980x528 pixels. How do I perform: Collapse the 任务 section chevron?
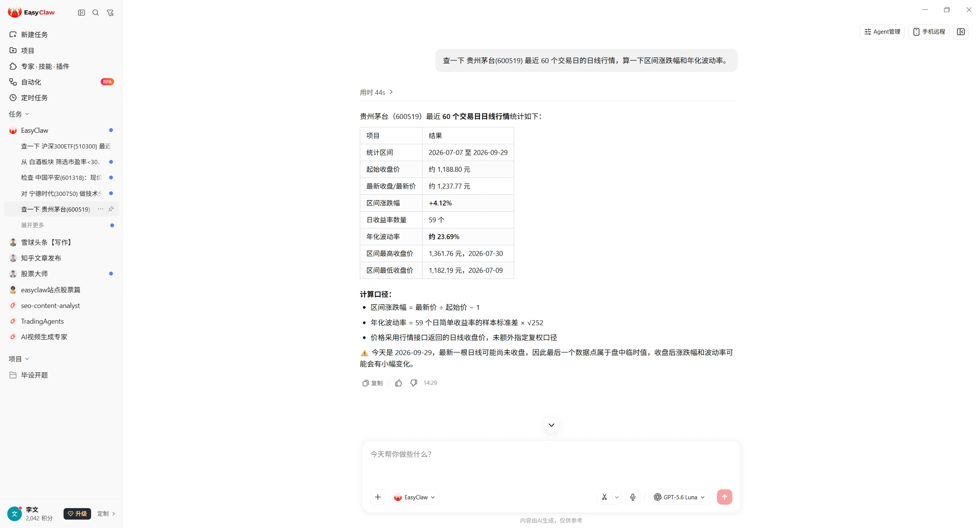click(x=27, y=114)
